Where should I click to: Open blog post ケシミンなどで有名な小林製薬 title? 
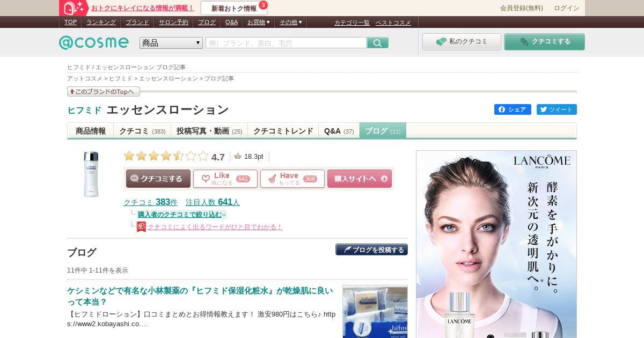point(200,296)
